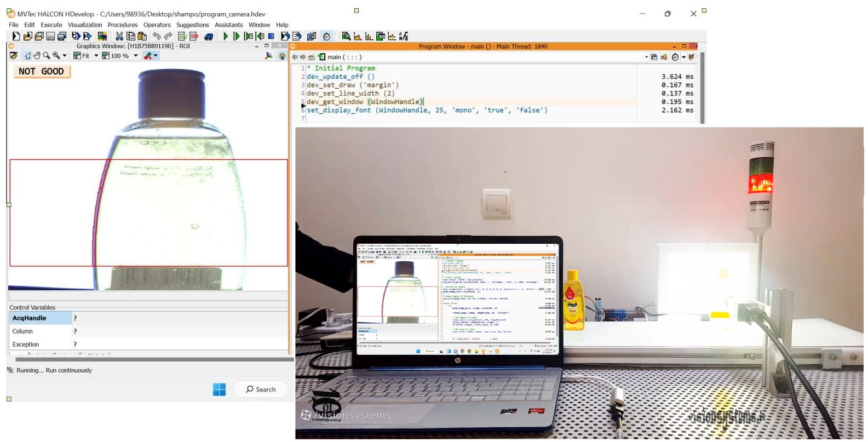Click the Run program play icon
The height and width of the screenshot is (442, 868).
coord(225,36)
